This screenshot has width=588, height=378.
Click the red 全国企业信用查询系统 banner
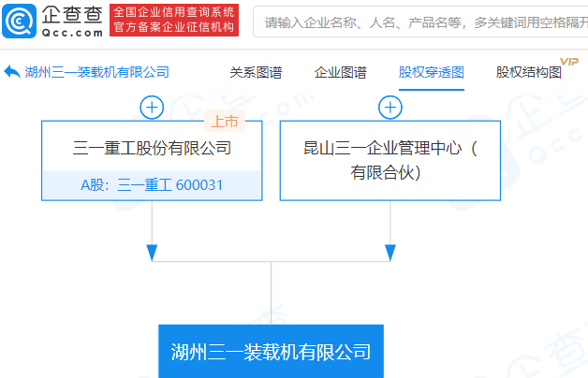[x=174, y=20]
